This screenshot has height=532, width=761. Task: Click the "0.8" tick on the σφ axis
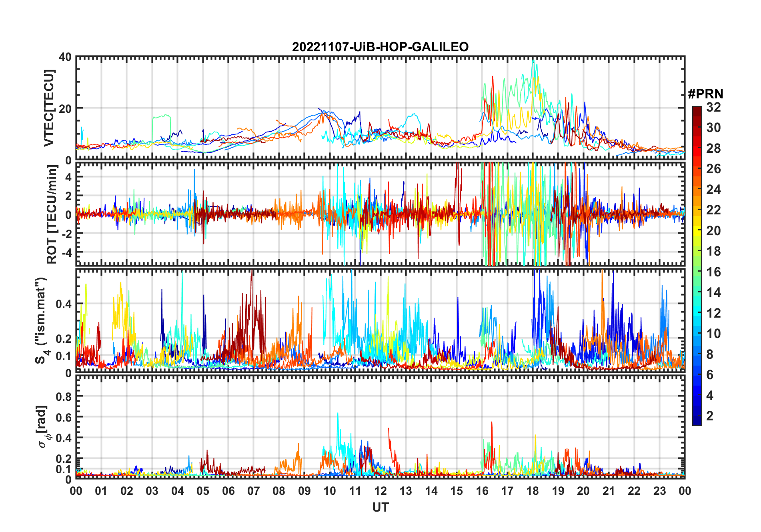pos(64,396)
